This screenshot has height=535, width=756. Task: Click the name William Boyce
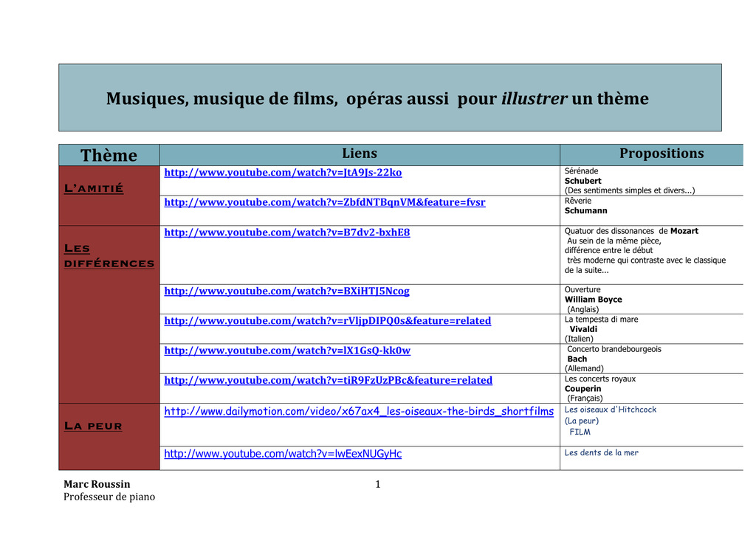point(593,300)
